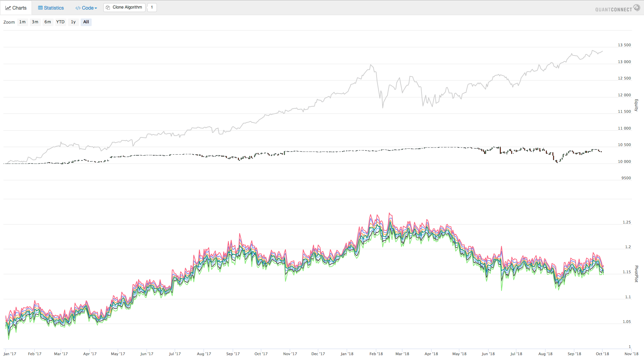Screen dimensions: 644x361
Task: Select the YTD zoom range
Action: pyautogui.click(x=60, y=22)
